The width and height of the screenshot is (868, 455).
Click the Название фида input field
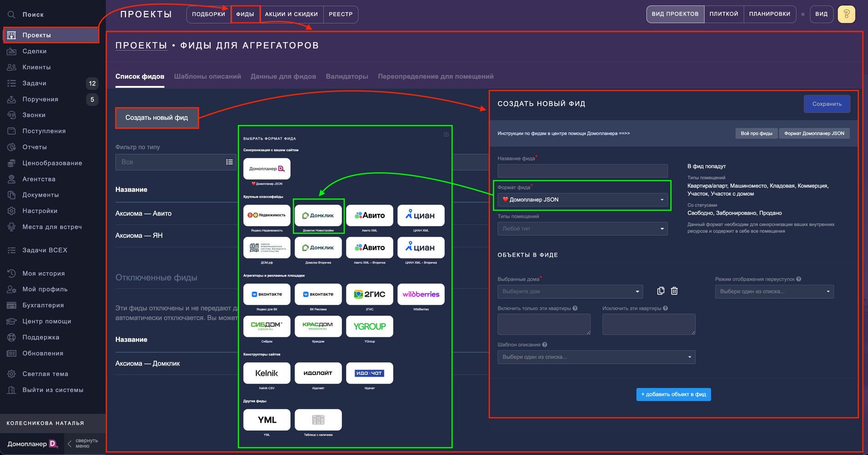pyautogui.click(x=582, y=171)
